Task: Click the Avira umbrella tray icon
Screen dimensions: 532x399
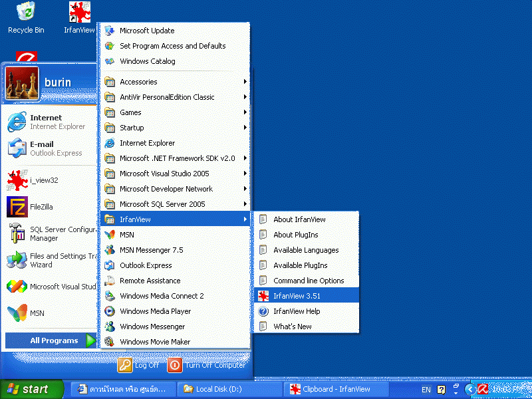Action: pos(482,389)
